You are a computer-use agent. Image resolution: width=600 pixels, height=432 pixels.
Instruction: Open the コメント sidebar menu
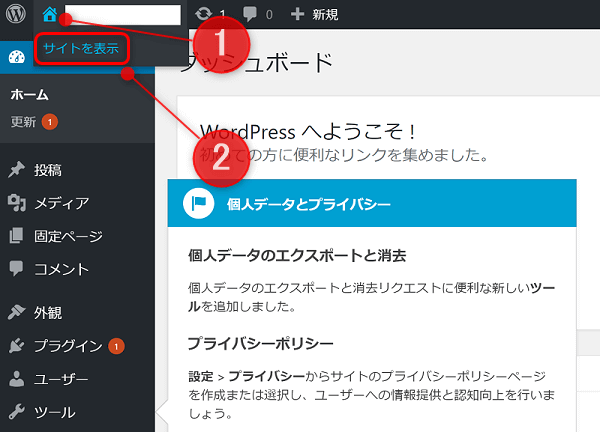[61, 269]
